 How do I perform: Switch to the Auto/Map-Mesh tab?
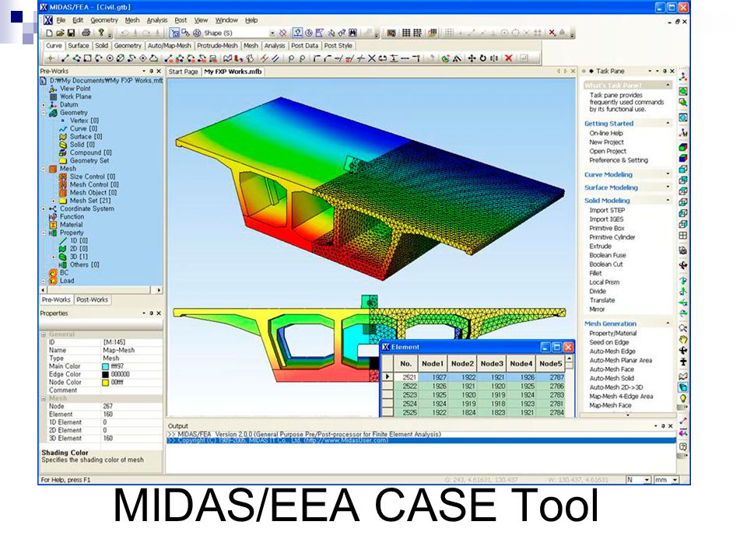tap(169, 46)
